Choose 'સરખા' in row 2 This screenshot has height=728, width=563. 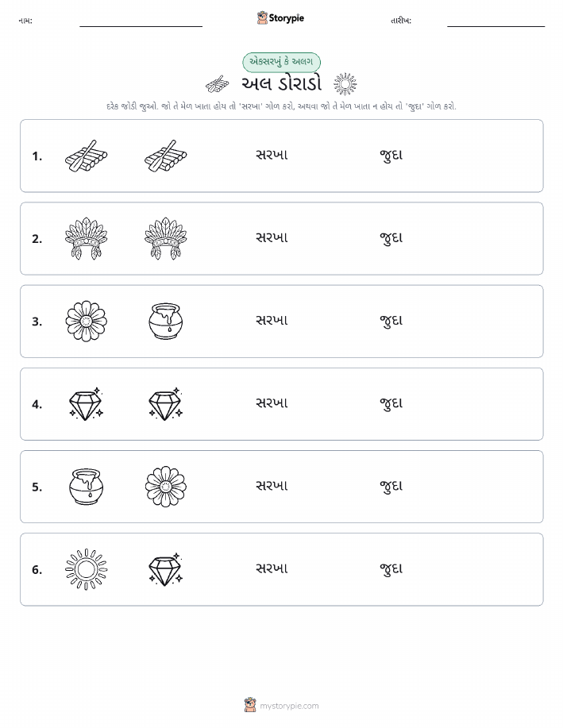(272, 237)
